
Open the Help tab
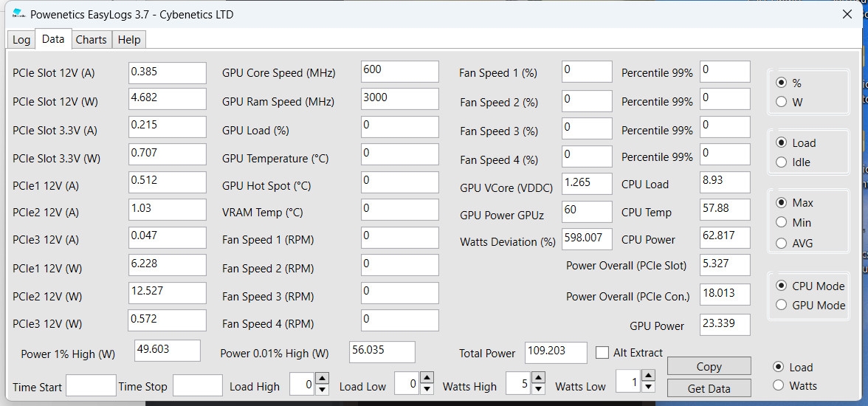click(129, 40)
